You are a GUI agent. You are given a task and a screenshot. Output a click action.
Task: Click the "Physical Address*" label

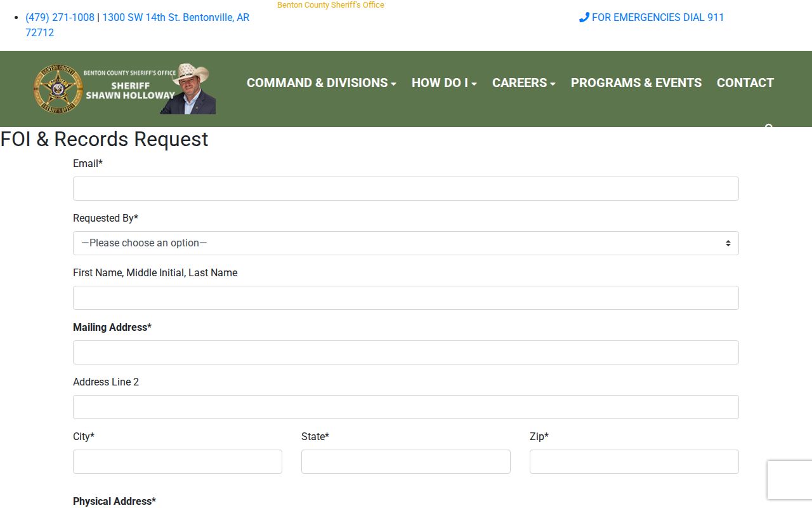click(114, 501)
